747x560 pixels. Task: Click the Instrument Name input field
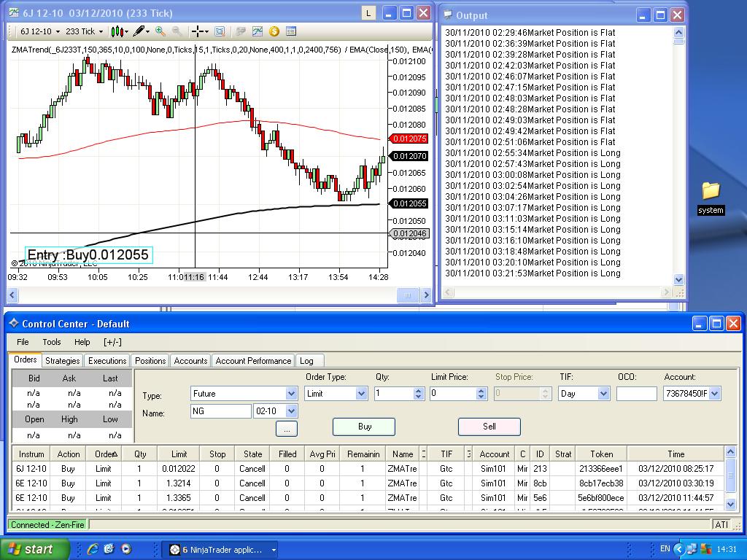click(220, 411)
